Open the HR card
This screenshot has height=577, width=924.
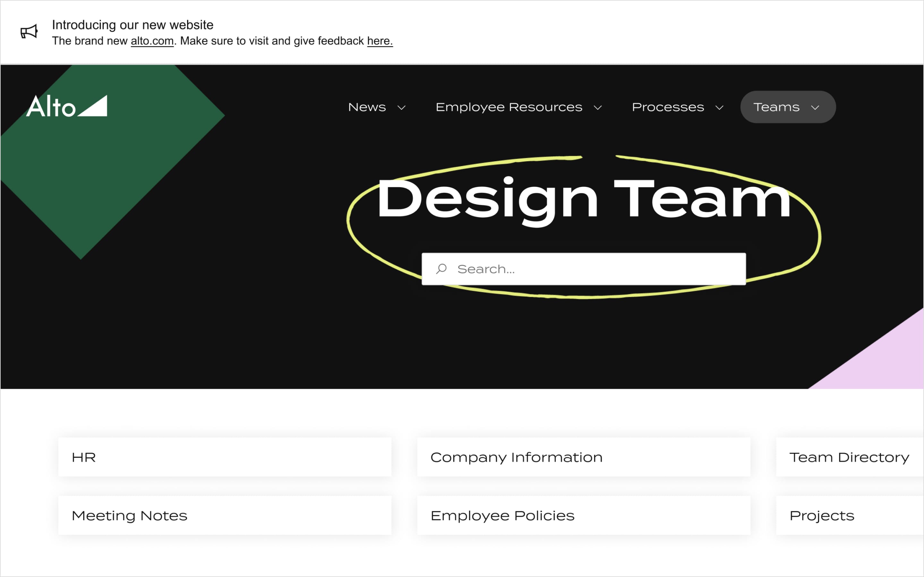(x=225, y=457)
